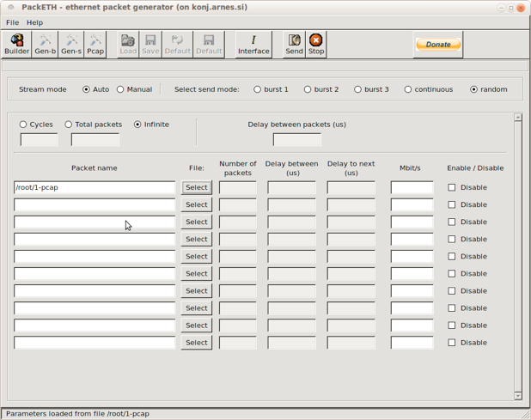Viewport: 531px width, 420px height.
Task: Click the Delay between packets field
Action: pyautogui.click(x=297, y=140)
